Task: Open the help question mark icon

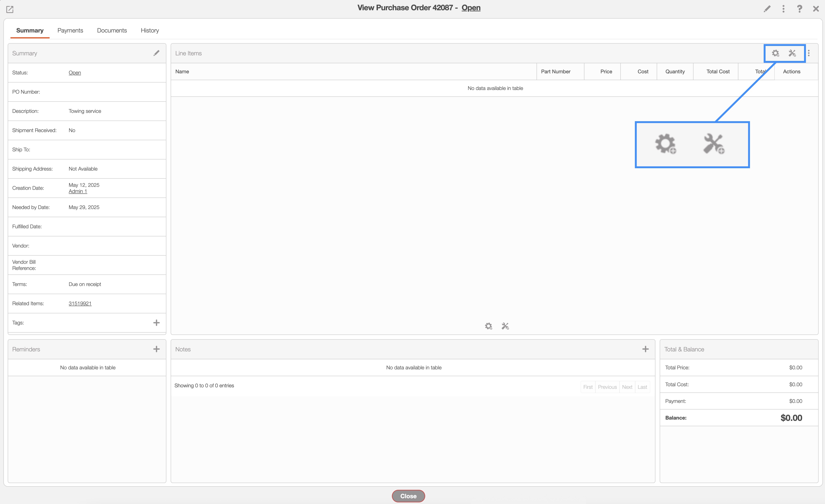Action: [x=799, y=9]
